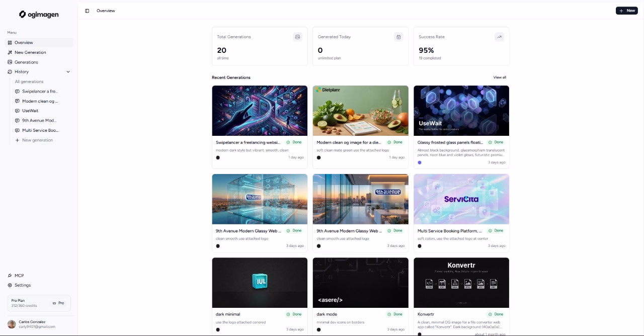Click the 95% success rate value
Viewport: 644px width, 336px height.
click(426, 50)
